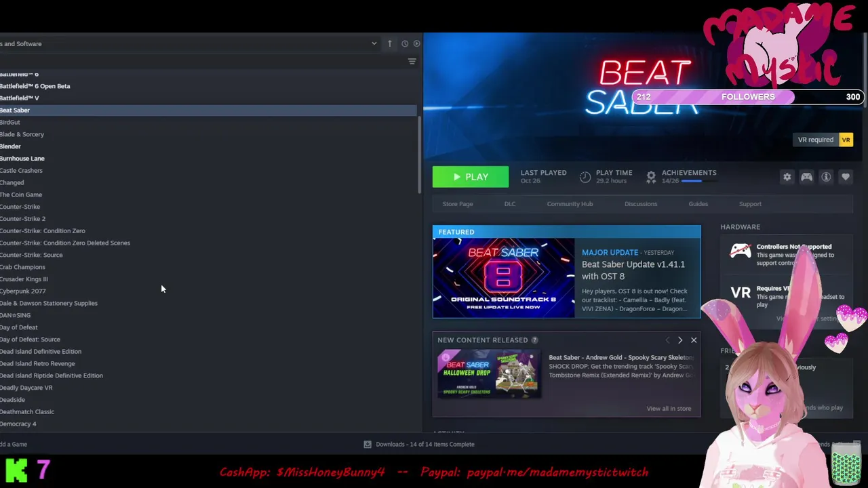Click the Downloads status in bottom bar
This screenshot has width=868, height=488.
pos(425,445)
